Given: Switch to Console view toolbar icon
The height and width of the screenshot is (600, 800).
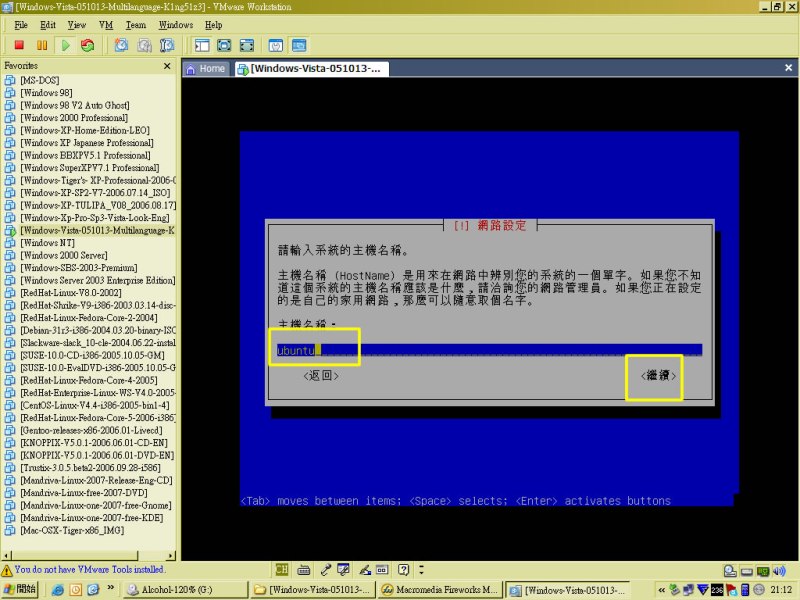Looking at the screenshot, I should click(299, 45).
